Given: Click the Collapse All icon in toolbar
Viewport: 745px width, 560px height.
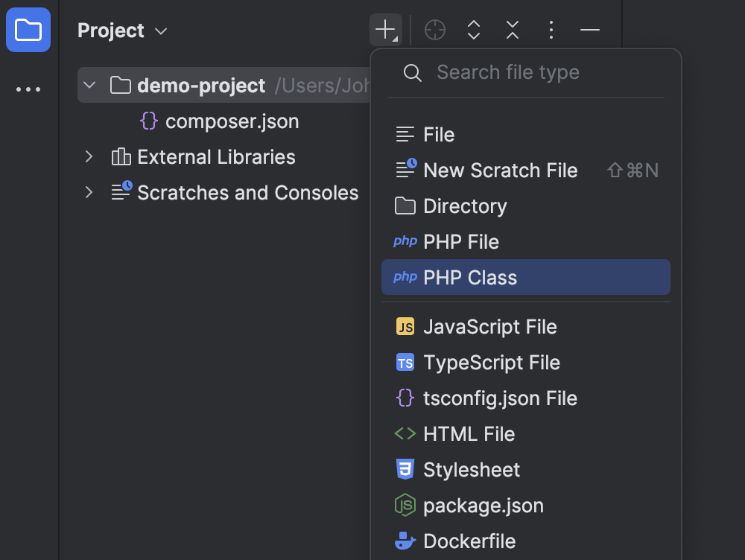Looking at the screenshot, I should (512, 30).
